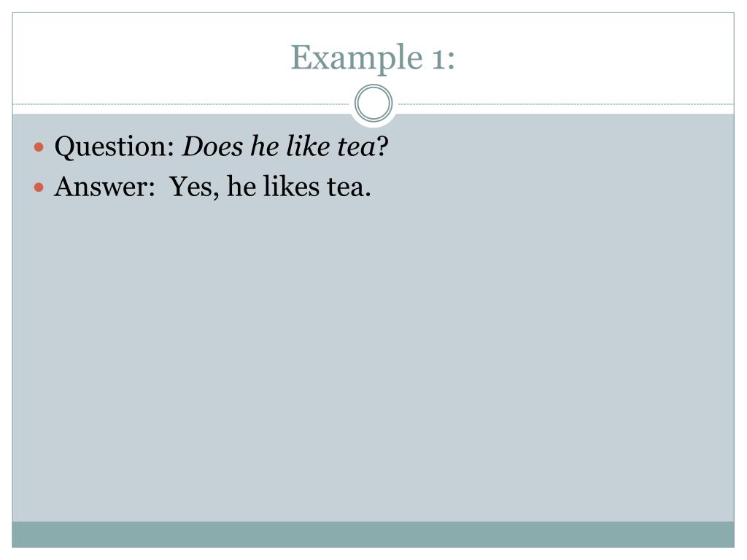The width and height of the screenshot is (747, 560).
Task: Click the word Question: in first bullet
Action: 115,147
